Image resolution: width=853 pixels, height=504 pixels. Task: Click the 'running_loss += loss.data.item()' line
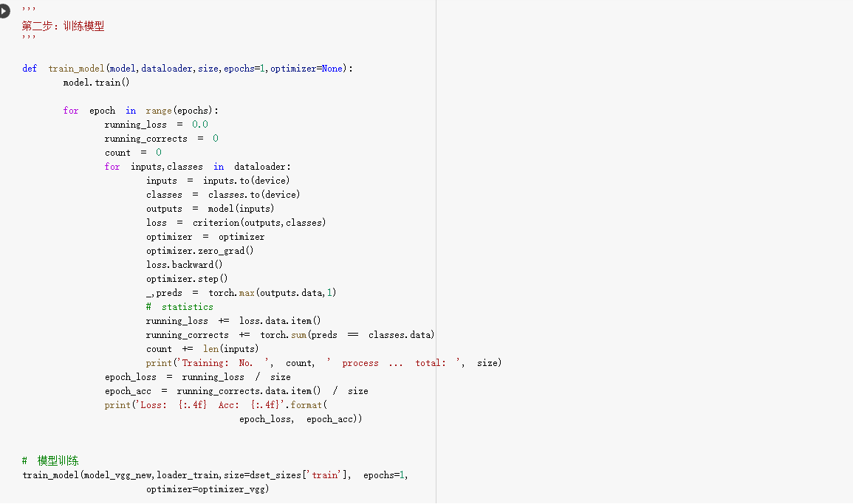point(233,321)
